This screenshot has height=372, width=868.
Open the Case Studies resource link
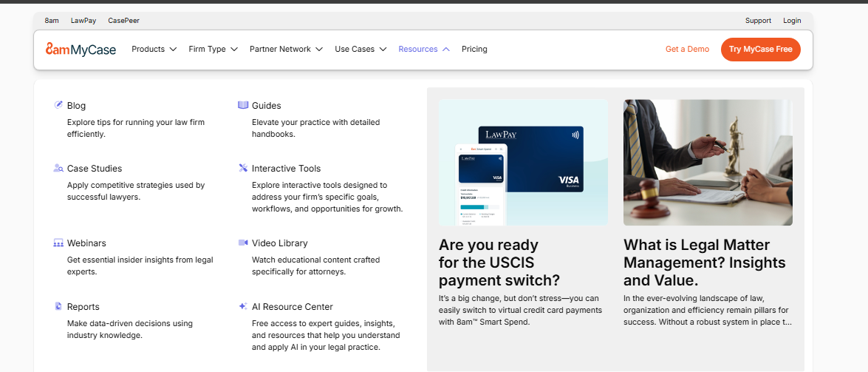click(x=95, y=169)
